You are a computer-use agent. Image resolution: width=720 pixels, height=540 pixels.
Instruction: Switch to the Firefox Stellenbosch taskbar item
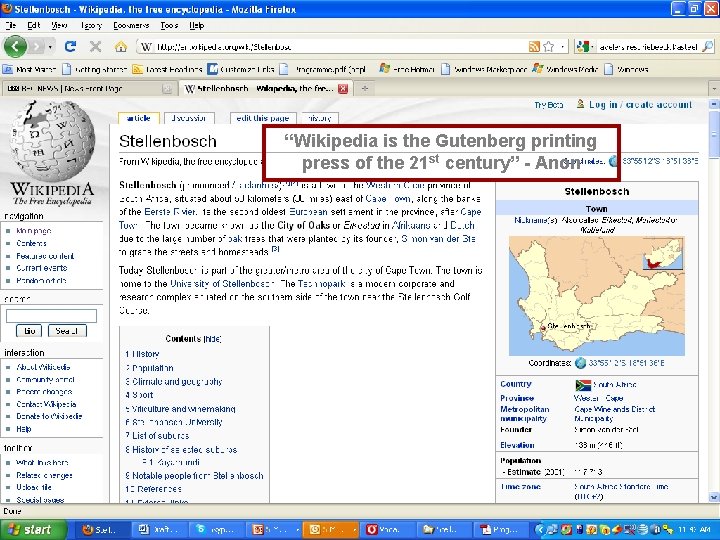click(x=102, y=529)
